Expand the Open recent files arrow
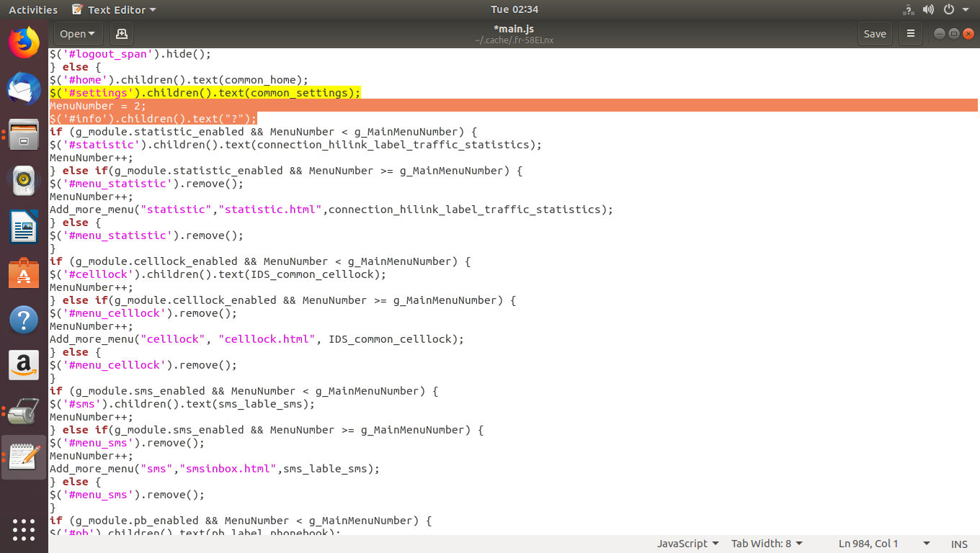The height and width of the screenshot is (553, 980). [x=93, y=34]
